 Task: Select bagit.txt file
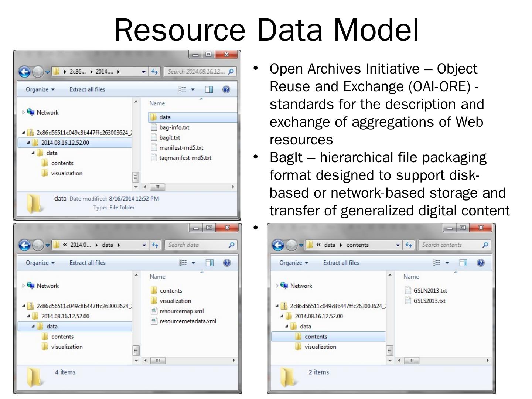166,137
